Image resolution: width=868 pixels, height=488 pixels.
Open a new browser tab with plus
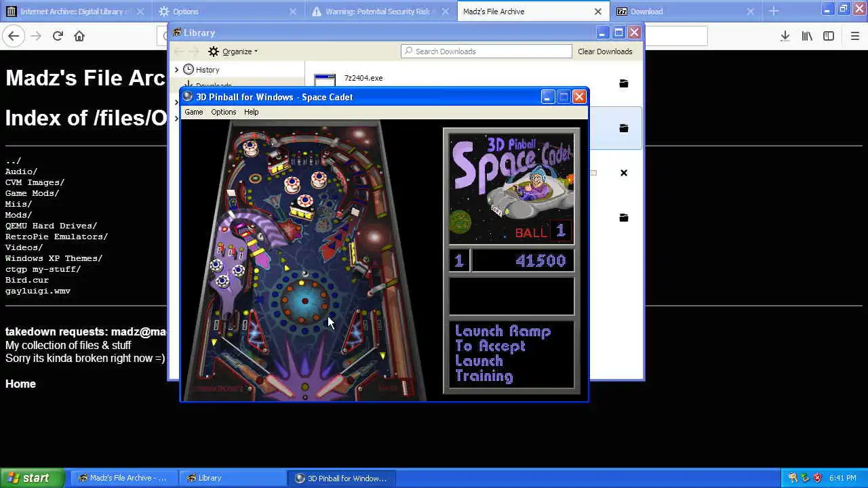[x=774, y=11]
